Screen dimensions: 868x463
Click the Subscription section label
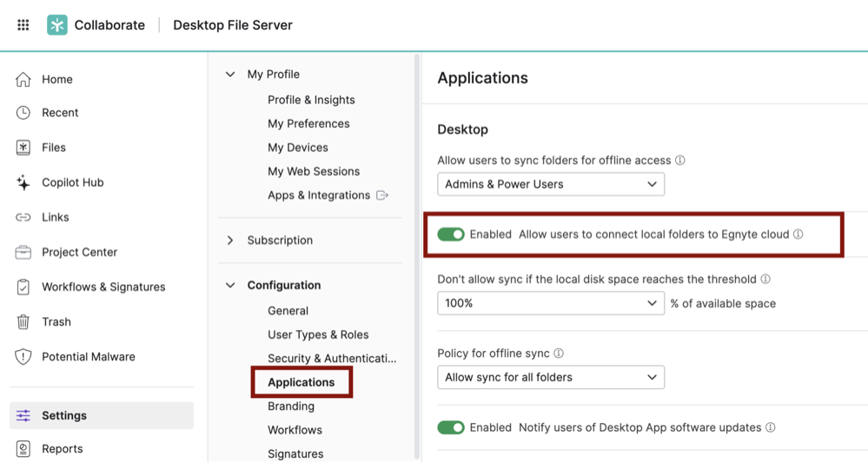coord(280,240)
